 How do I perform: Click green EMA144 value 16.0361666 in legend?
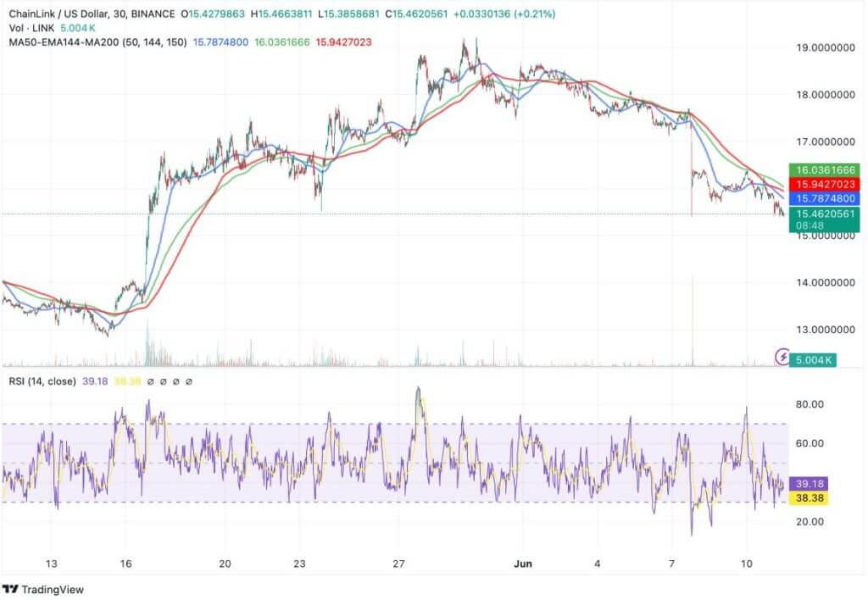pyautogui.click(x=281, y=42)
